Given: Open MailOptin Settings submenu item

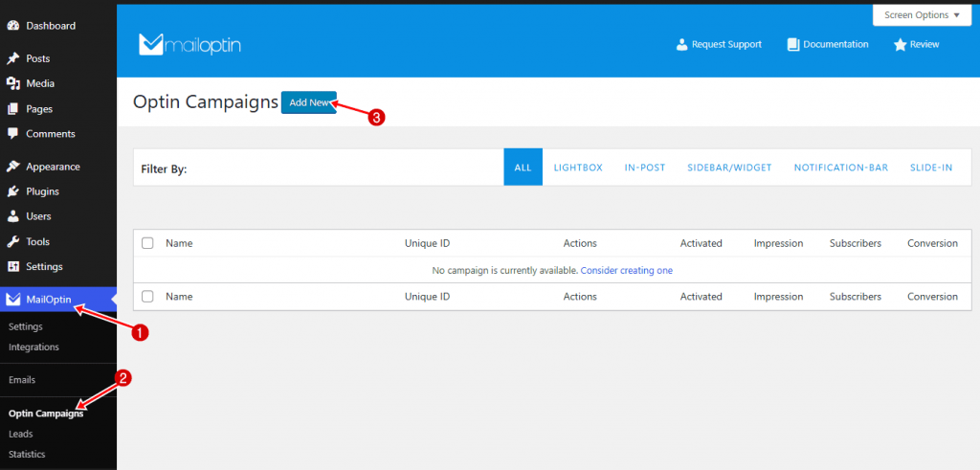Looking at the screenshot, I should coord(26,326).
